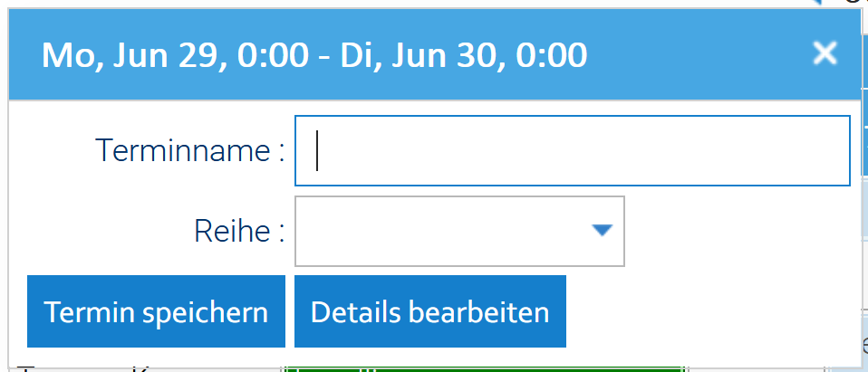Click the green event bar below the popup
868x372 pixels.
(482, 367)
